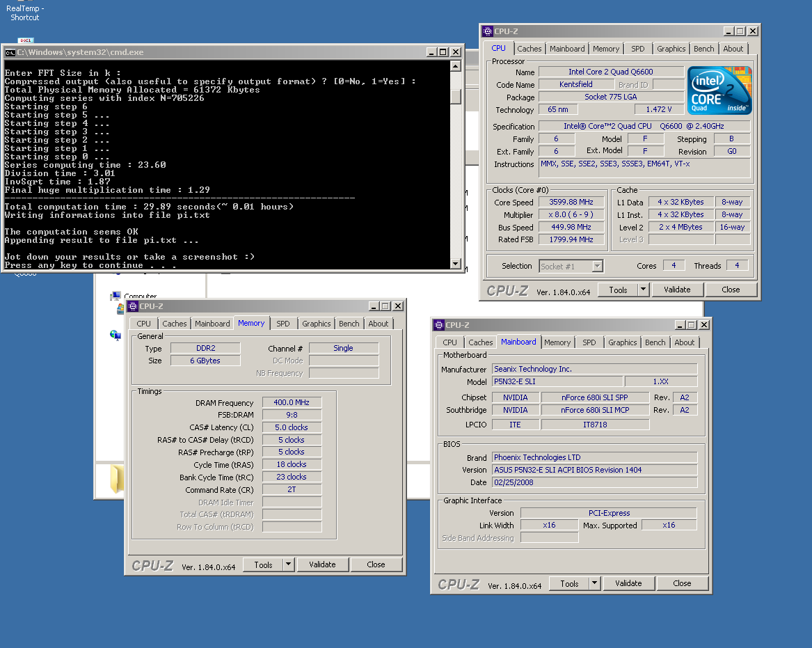Click the yellow folder icon behind Memory window
Viewport: 812px width, 648px height.
[x=117, y=479]
